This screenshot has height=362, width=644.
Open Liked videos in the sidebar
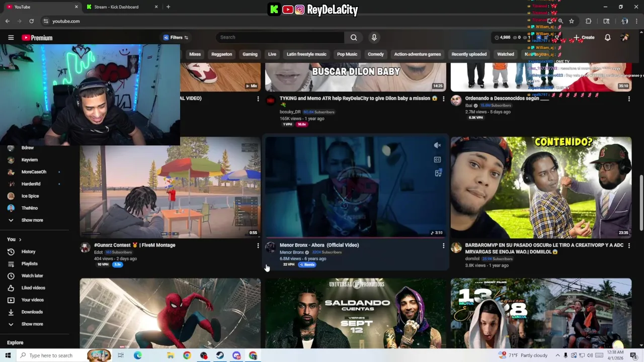tap(33, 288)
